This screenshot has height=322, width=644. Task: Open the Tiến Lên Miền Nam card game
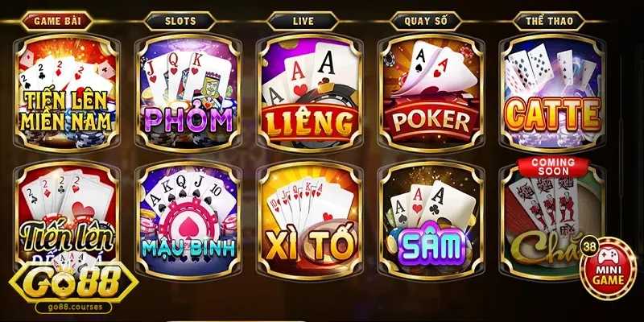[67, 93]
